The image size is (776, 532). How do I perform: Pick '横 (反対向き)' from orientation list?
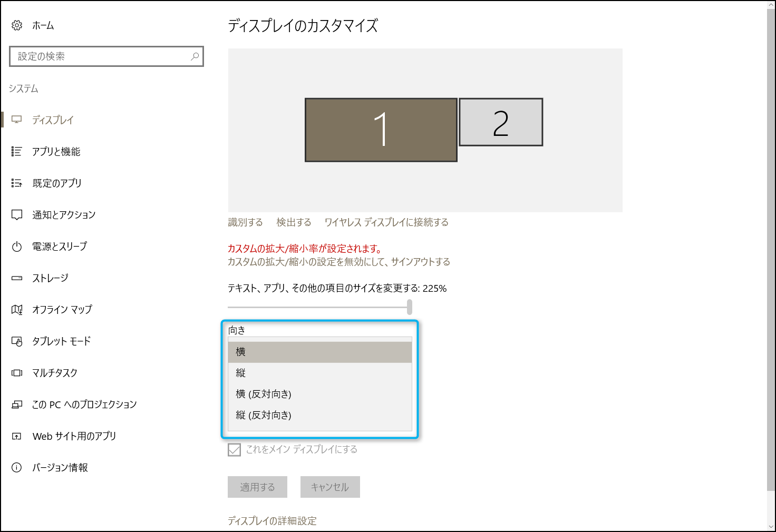(319, 394)
